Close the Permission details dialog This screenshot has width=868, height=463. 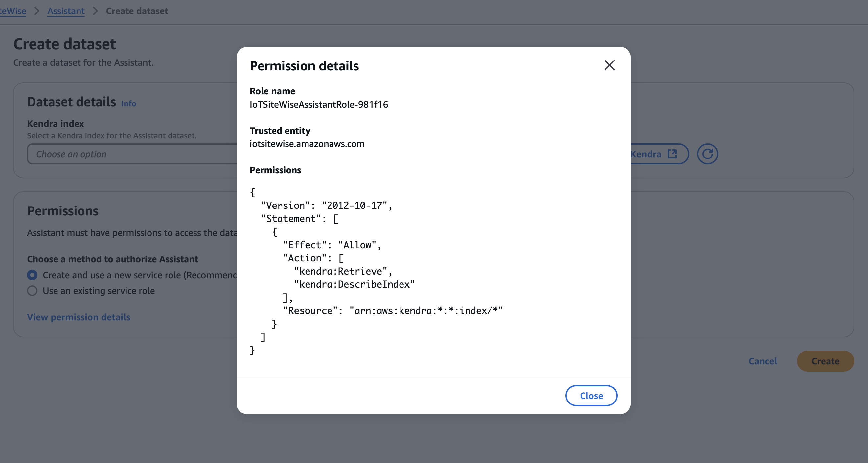click(591, 396)
